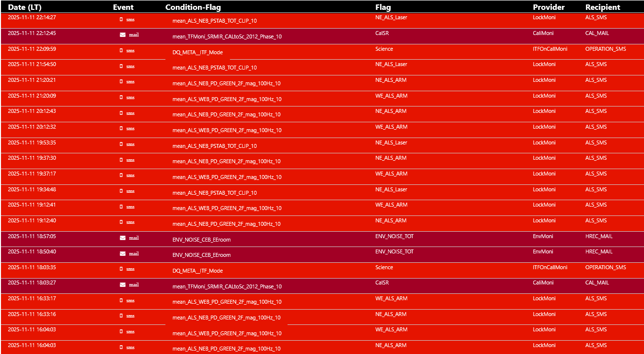The height and width of the screenshot is (354, 644).
Task: Click the sms phone icon in the 21:54:50 row
Action: 121,66
